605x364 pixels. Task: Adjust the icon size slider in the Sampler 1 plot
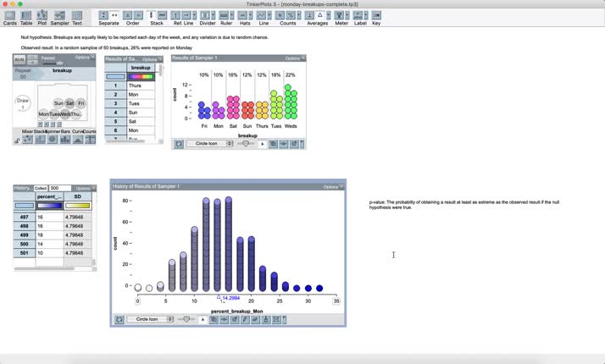click(246, 144)
